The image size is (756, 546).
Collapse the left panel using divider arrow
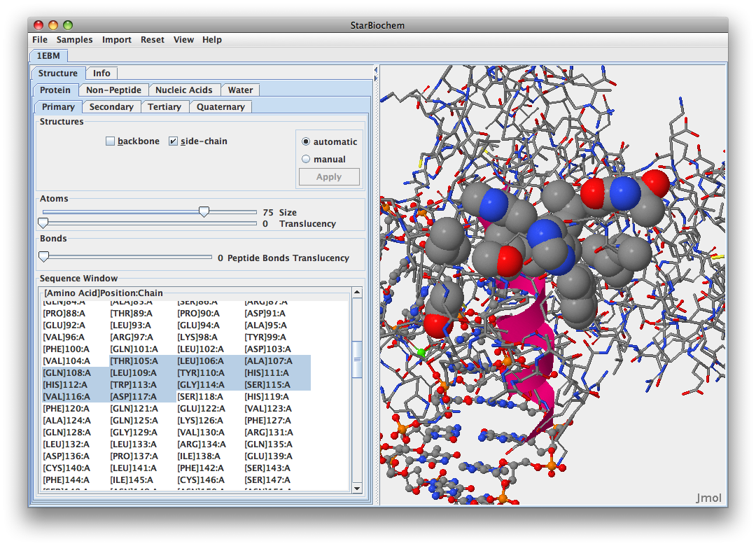pyautogui.click(x=375, y=70)
